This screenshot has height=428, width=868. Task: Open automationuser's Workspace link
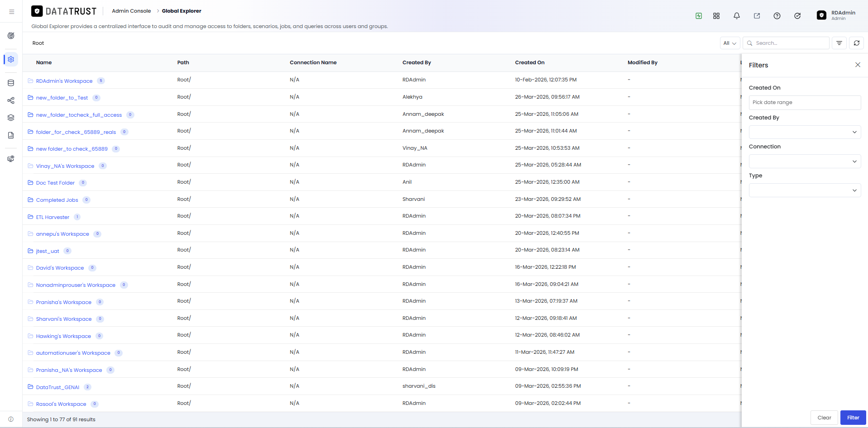(73, 353)
